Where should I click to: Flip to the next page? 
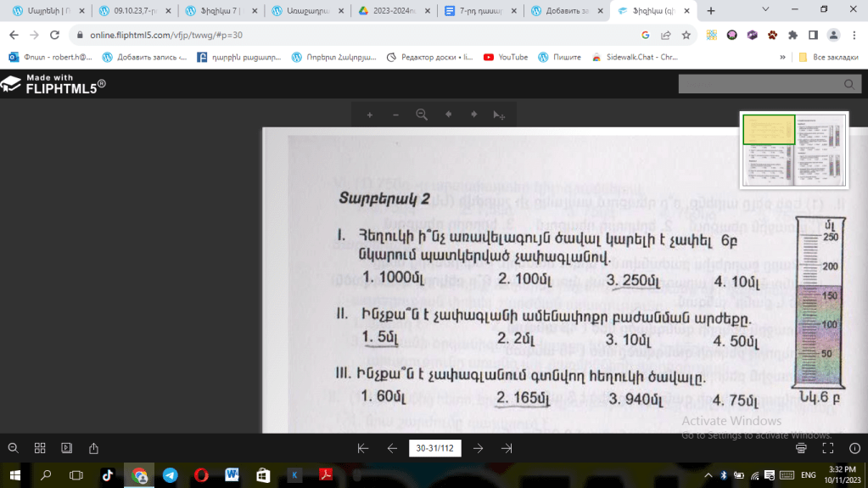pos(479,448)
